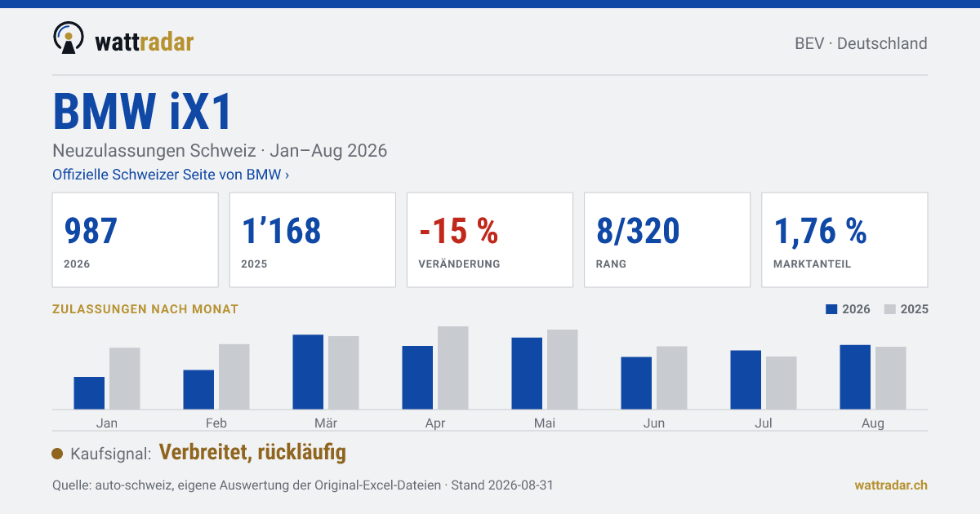Click the blue 2026 bar for Jan

[x=89, y=393]
